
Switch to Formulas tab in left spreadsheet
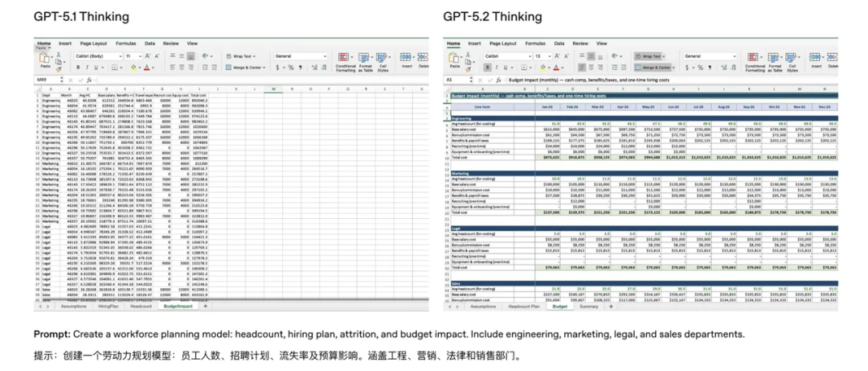(125, 43)
